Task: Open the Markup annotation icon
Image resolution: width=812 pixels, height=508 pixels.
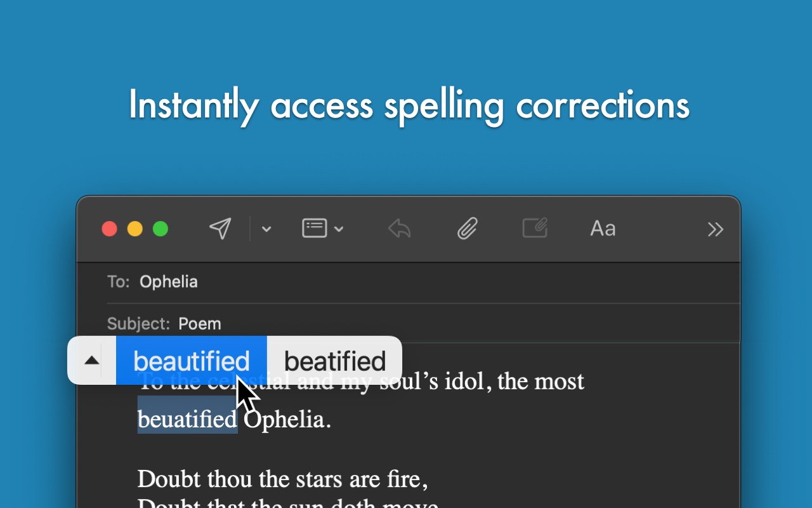Action: (535, 228)
